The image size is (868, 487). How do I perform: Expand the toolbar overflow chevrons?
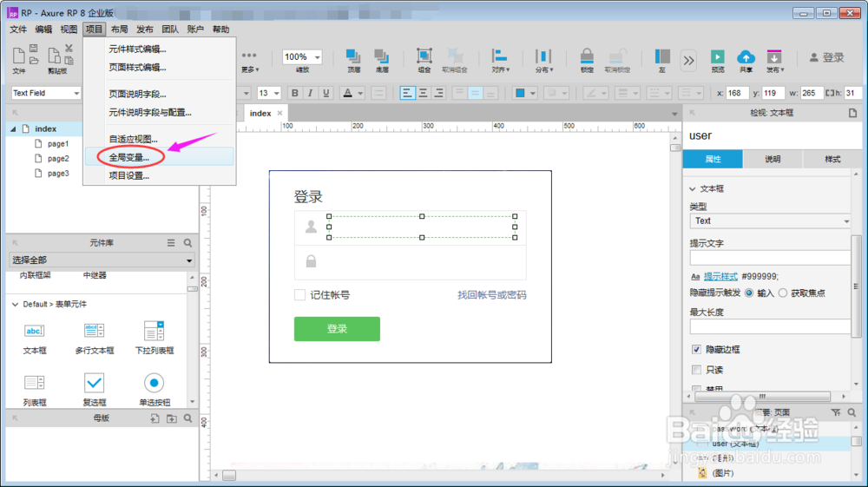(688, 60)
